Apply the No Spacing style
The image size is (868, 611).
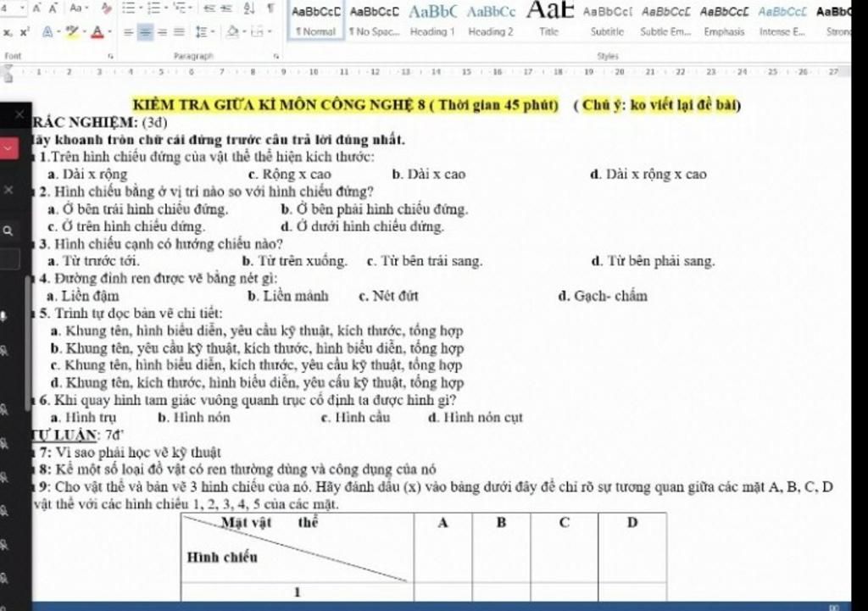(x=374, y=20)
